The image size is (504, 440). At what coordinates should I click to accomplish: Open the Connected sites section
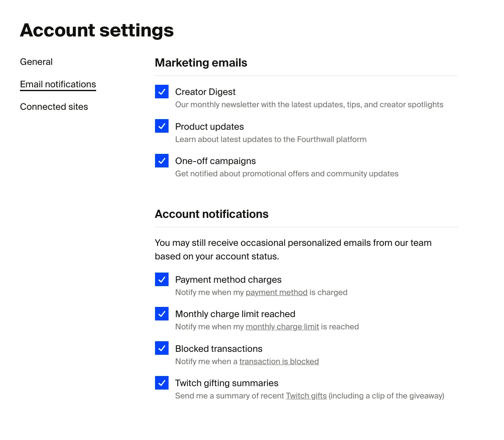click(54, 106)
